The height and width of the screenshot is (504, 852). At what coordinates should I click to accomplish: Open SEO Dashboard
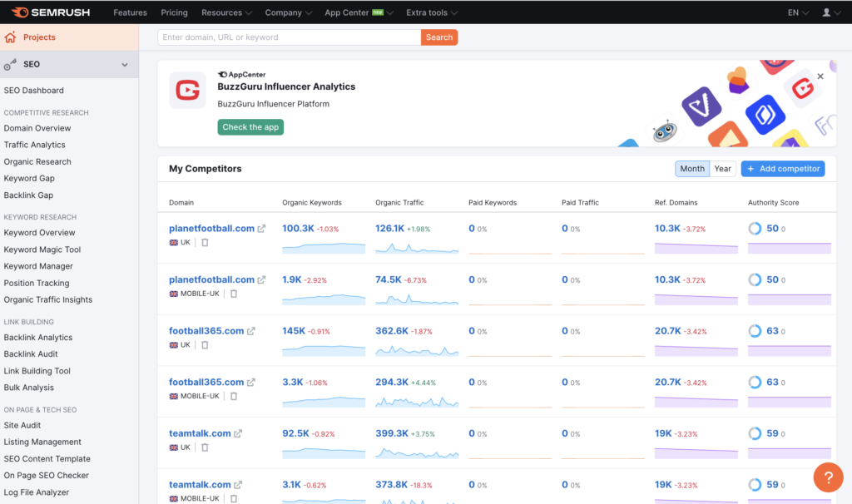point(33,90)
